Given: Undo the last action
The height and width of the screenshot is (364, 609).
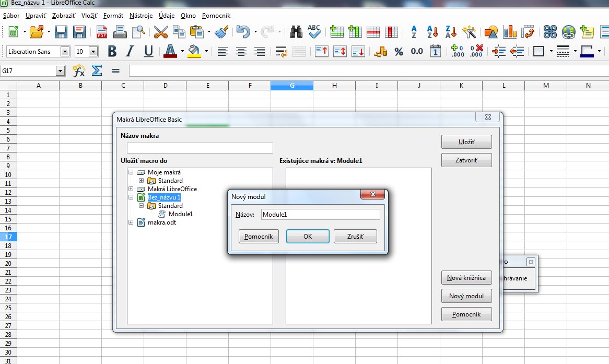Looking at the screenshot, I should (x=243, y=32).
